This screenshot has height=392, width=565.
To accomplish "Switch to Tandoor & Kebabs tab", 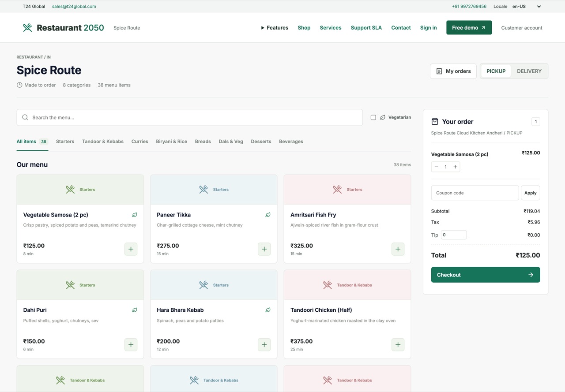I will pyautogui.click(x=103, y=142).
